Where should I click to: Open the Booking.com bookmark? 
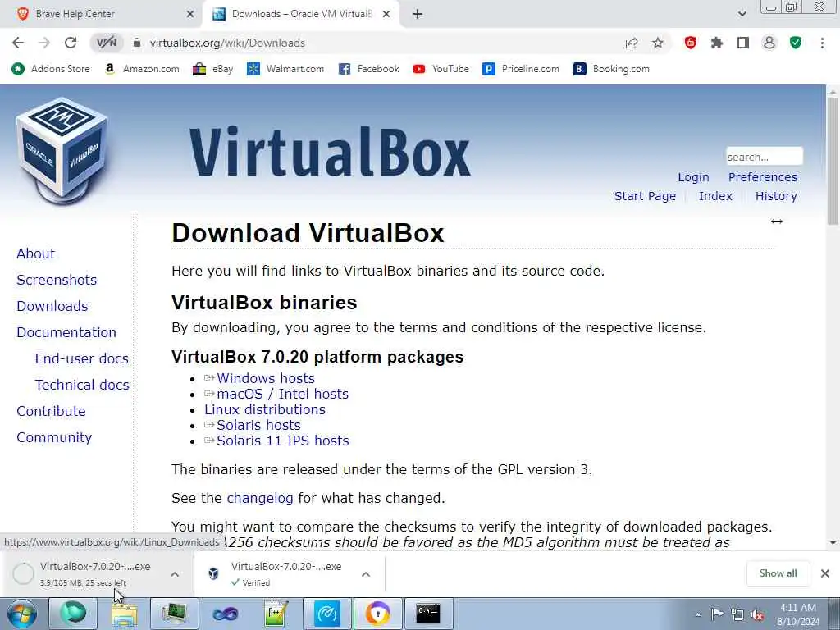(x=611, y=69)
